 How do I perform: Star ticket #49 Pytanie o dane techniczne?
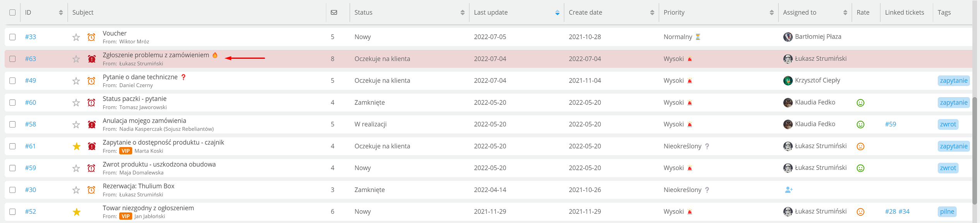(76, 81)
